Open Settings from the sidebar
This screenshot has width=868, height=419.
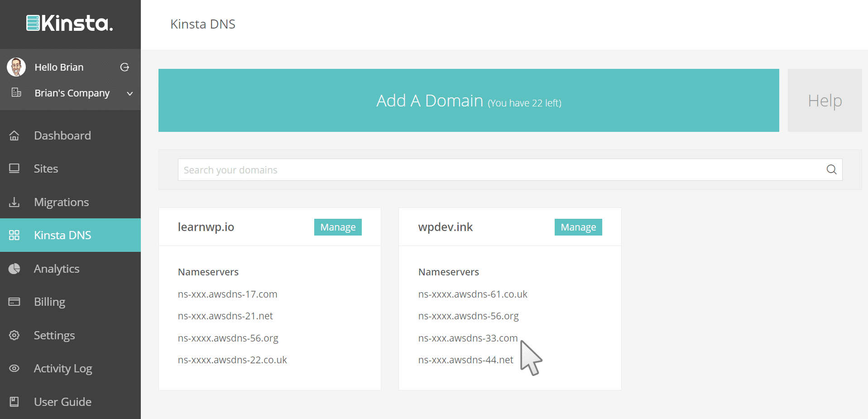point(70,335)
